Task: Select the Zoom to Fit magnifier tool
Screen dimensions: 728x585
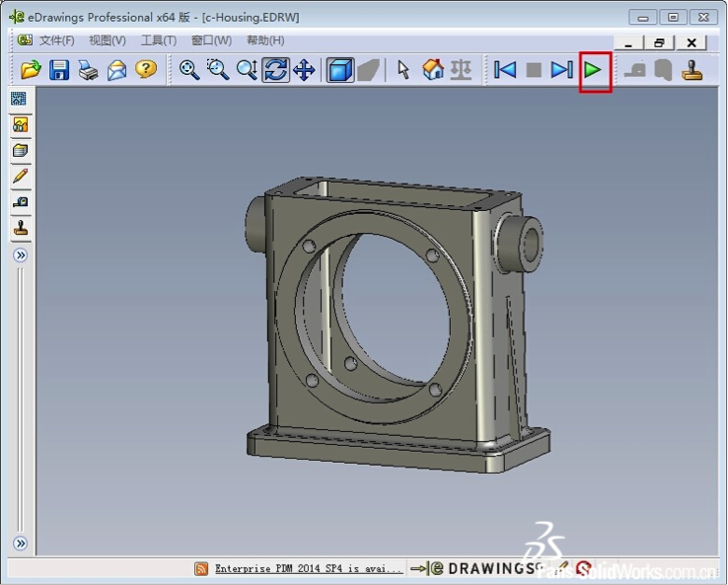Action: pyautogui.click(x=189, y=70)
